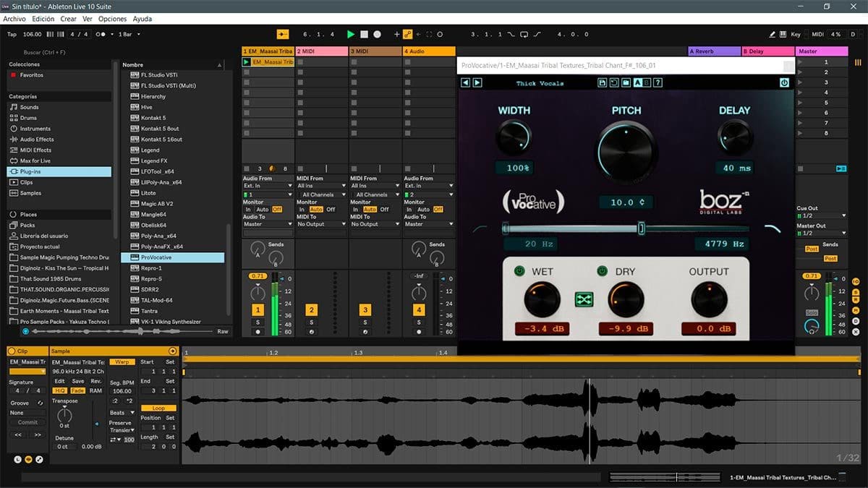Go to the next ProVocative preset
Screen dimensions: 868x488
click(x=477, y=83)
